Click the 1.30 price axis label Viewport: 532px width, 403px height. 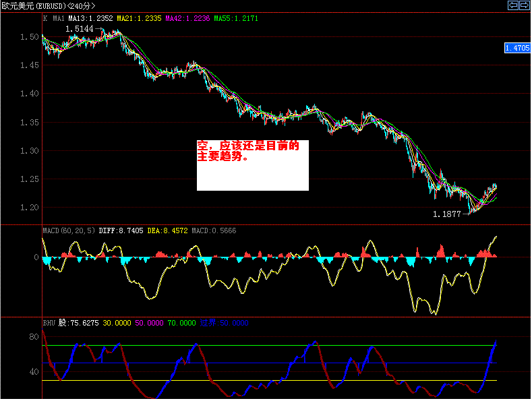point(30,150)
